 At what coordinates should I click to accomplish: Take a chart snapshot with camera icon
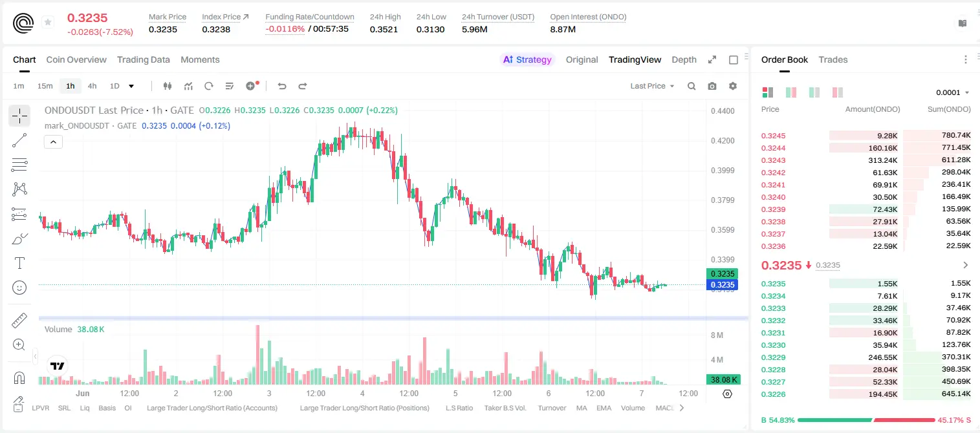712,86
